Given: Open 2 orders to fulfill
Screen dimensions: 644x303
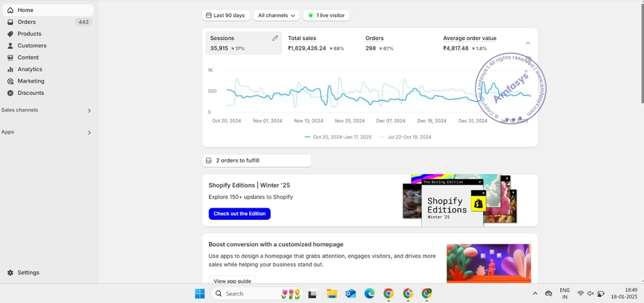Looking at the screenshot, I should point(257,161).
